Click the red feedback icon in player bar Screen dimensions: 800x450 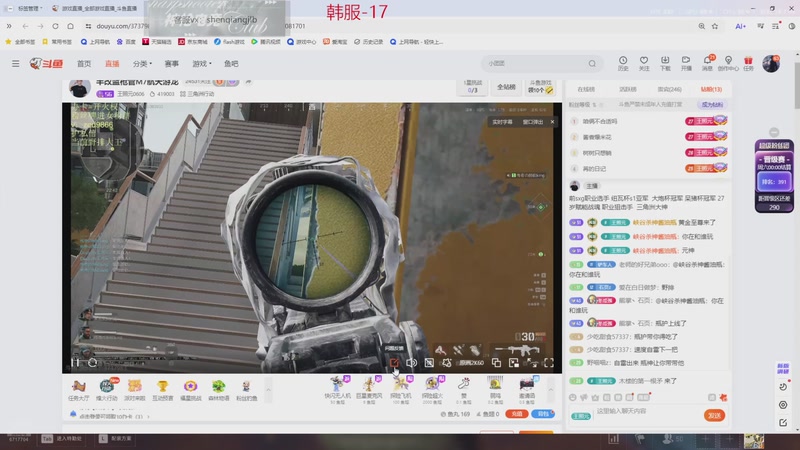pos(394,363)
